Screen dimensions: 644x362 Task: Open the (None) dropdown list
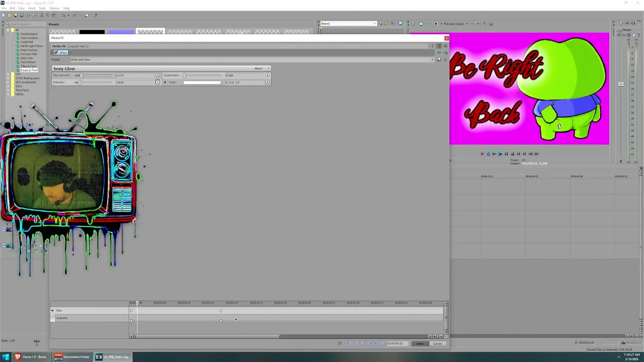point(374,24)
